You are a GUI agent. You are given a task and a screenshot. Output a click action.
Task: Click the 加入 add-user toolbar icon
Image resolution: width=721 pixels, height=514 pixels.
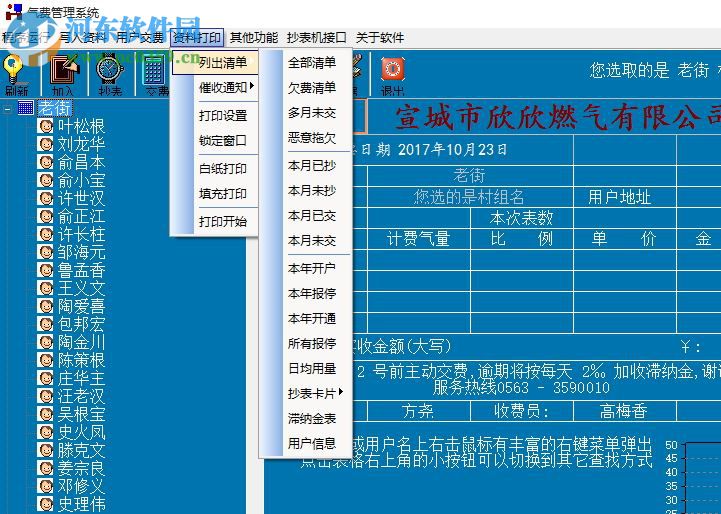pos(64,69)
